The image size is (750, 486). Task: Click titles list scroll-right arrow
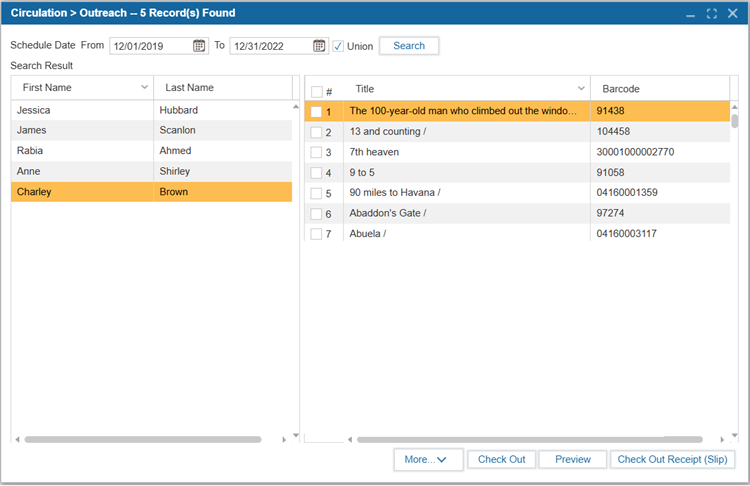pos(722,439)
